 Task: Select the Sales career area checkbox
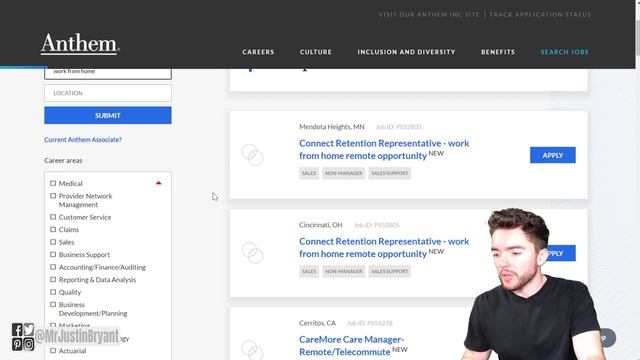click(53, 242)
